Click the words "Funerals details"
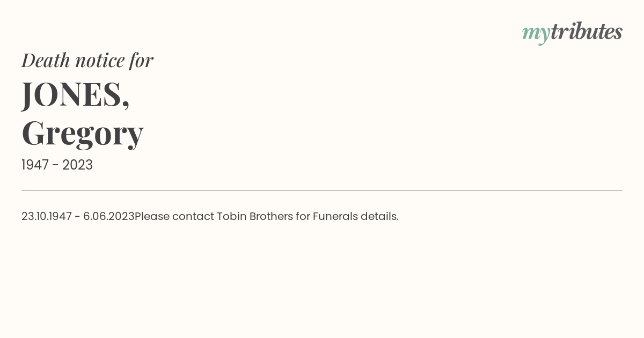The width and height of the screenshot is (644, 338). [x=355, y=216]
